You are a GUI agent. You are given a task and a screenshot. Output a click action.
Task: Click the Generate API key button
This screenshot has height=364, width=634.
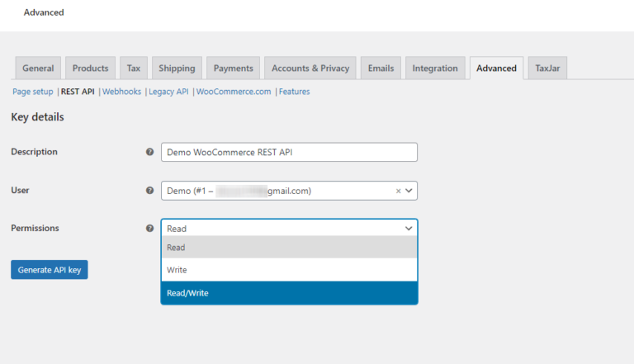50,270
